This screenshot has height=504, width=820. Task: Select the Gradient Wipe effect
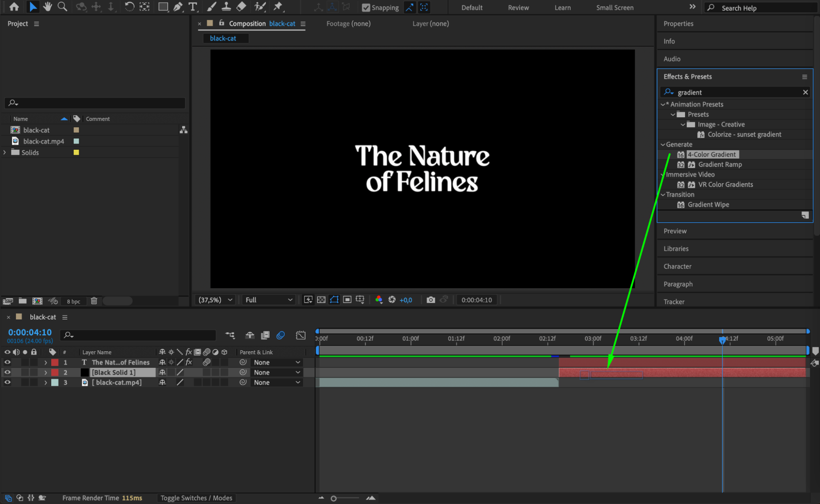(x=708, y=204)
